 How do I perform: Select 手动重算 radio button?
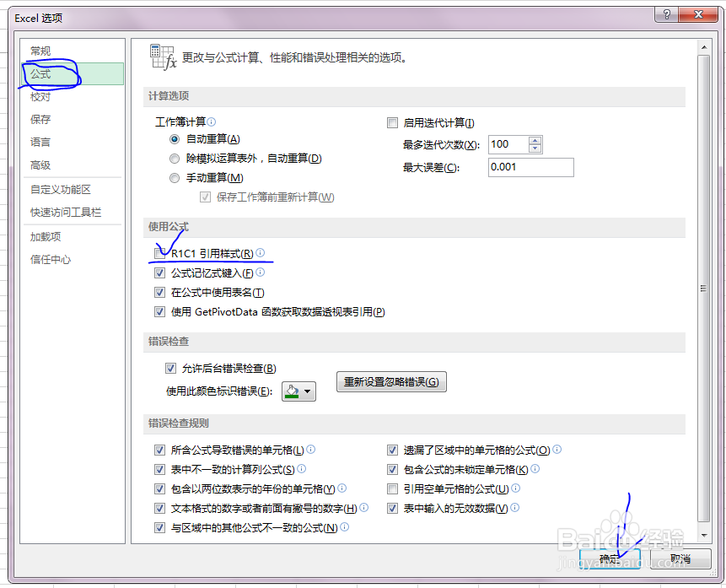pyautogui.click(x=175, y=178)
